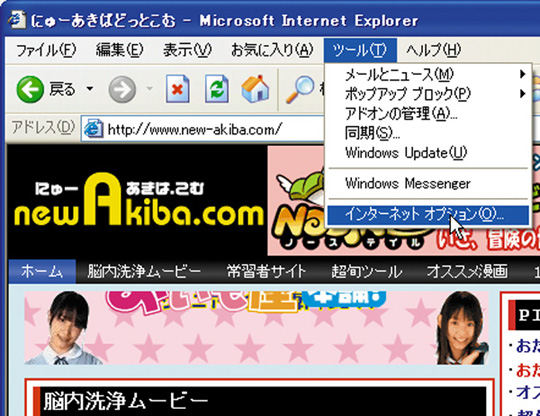The height and width of the screenshot is (416, 540).
Task: Choose アドオンの管理(A)... from Tools menu
Action: click(x=427, y=113)
